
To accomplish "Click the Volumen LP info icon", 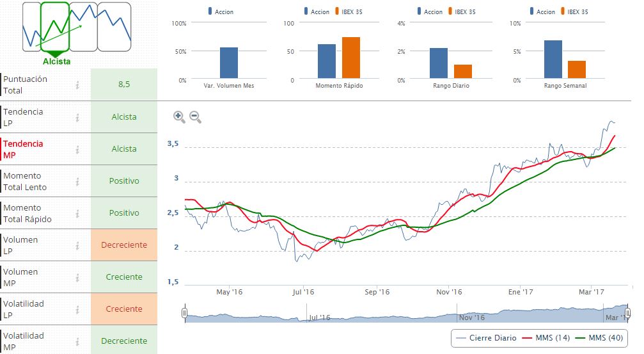I will 77,245.
